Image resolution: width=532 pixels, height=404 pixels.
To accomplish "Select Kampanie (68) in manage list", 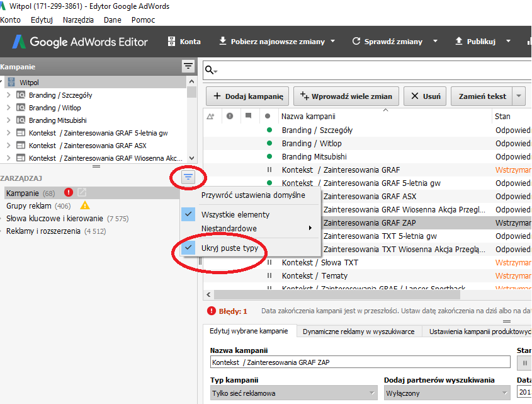I will click(31, 193).
